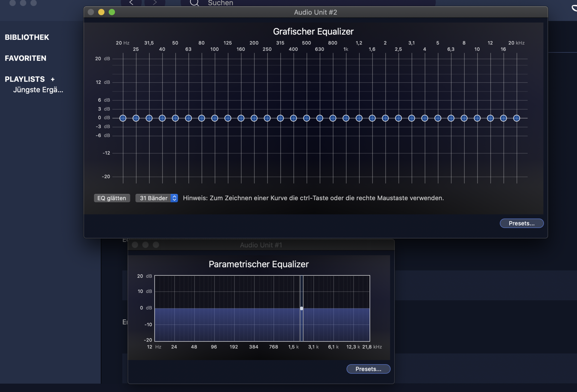Screen dimensions: 577x392
Task: Open the Jüngste Ergä... playlist
Action: point(38,90)
